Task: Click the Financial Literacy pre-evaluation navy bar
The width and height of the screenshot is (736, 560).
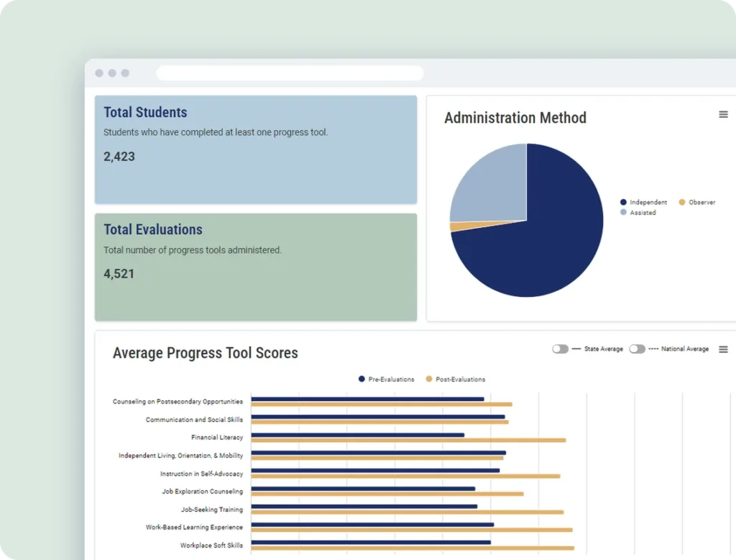Action: tap(358, 435)
